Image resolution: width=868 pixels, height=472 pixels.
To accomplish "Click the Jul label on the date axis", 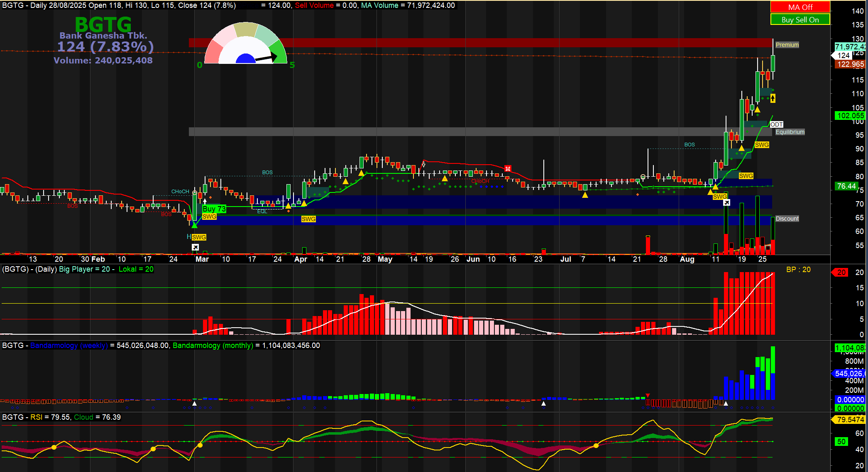I will (x=566, y=259).
